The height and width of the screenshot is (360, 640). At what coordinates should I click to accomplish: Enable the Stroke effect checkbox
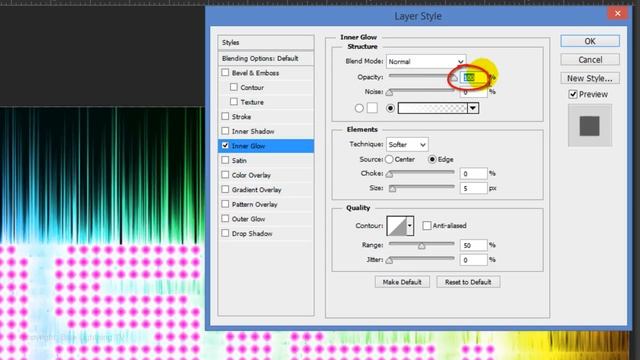[x=225, y=116]
